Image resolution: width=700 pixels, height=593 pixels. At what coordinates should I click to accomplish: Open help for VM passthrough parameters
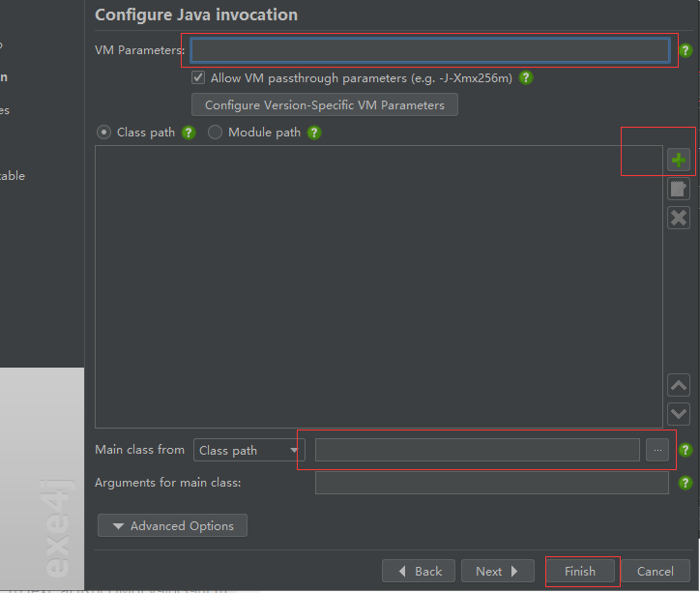pos(526,78)
